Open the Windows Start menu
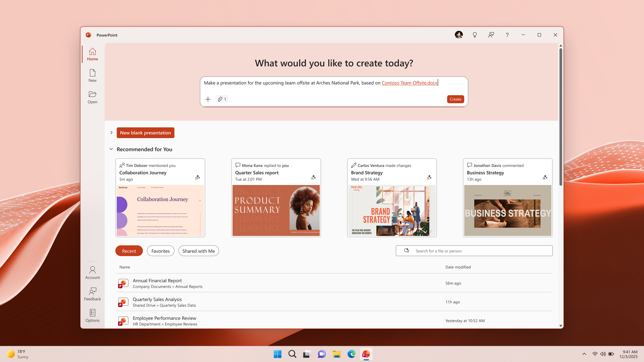Image resolution: width=644 pixels, height=362 pixels. (x=277, y=354)
